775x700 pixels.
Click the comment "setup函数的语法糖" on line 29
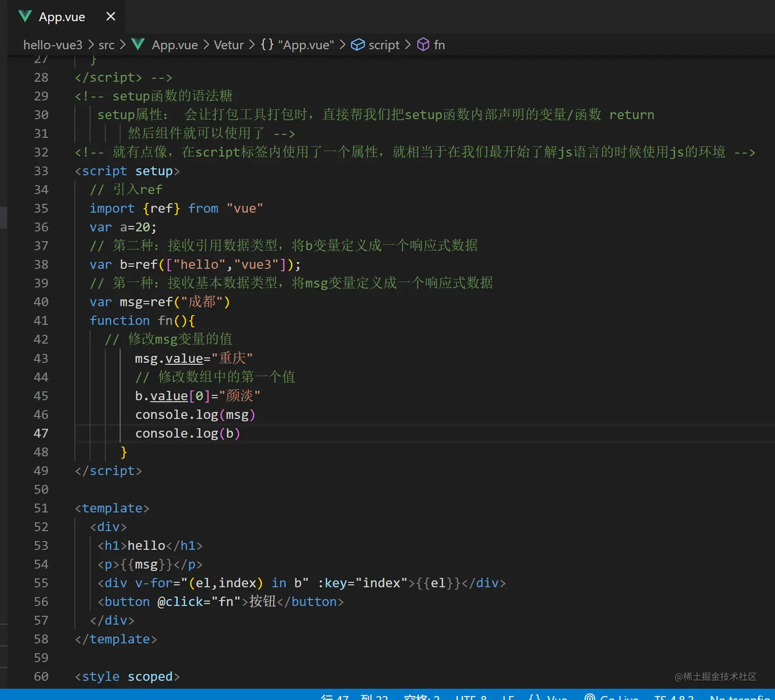point(172,96)
